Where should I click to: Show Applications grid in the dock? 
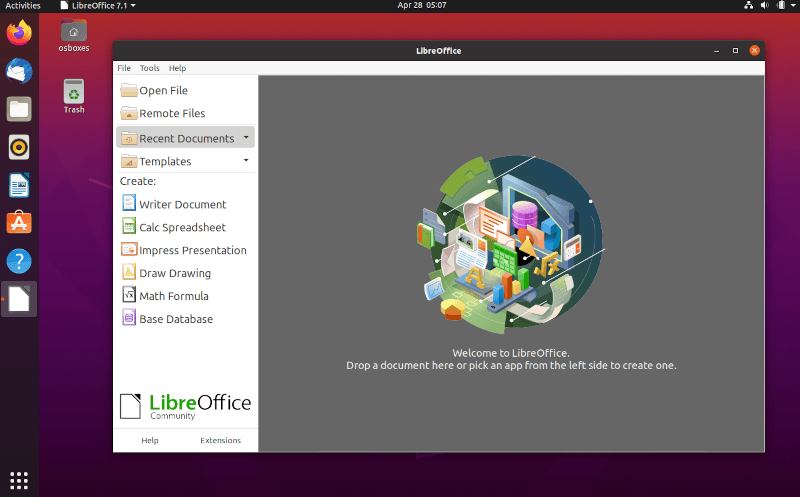tap(19, 480)
